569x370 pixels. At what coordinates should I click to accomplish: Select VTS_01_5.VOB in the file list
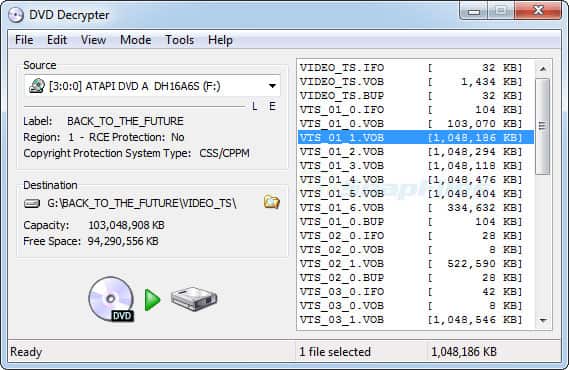(x=416, y=194)
